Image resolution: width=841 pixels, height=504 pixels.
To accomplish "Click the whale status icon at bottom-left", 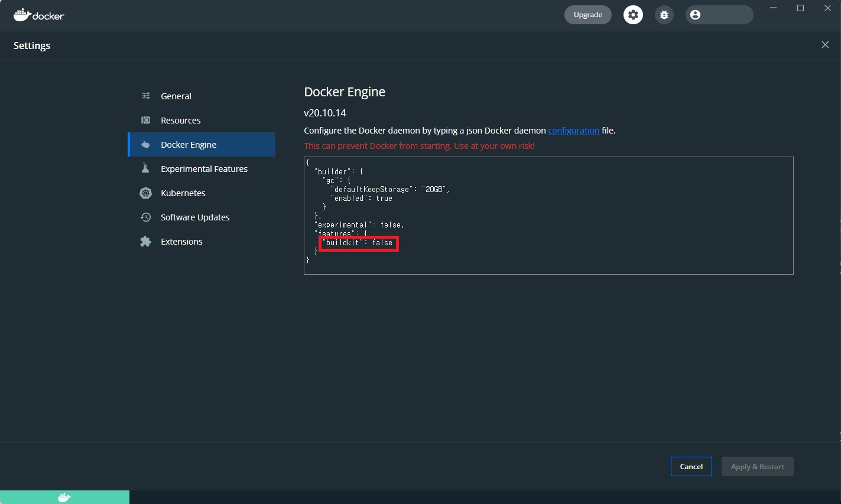I will 64,498.
